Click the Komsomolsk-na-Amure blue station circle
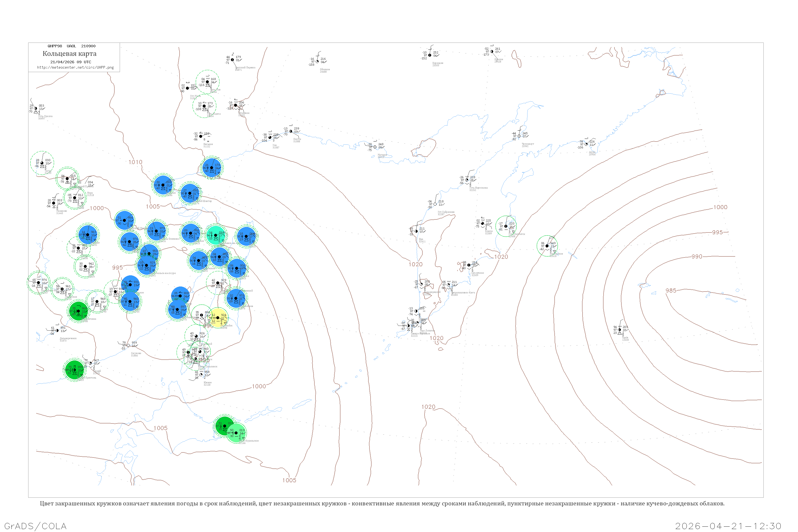The image size is (798, 532). coord(147,265)
